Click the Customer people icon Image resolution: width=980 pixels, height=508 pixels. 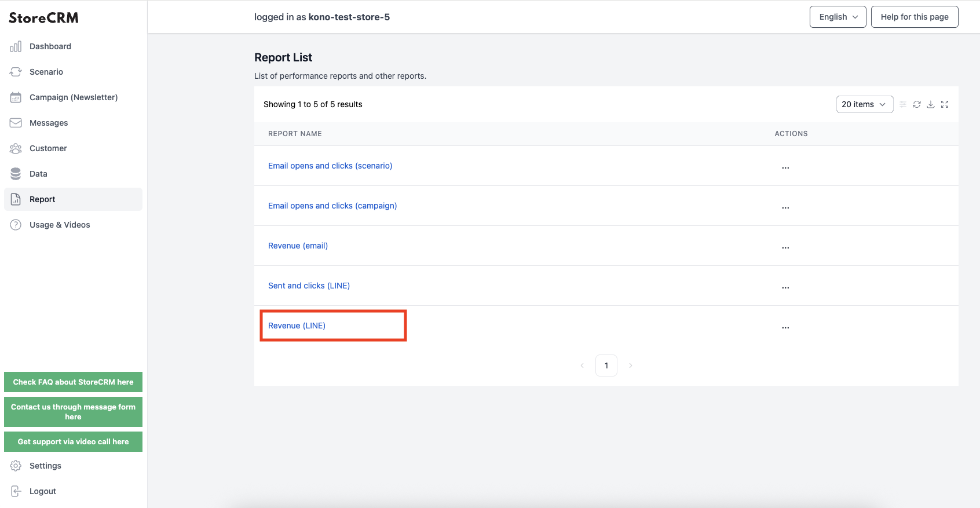click(x=16, y=148)
